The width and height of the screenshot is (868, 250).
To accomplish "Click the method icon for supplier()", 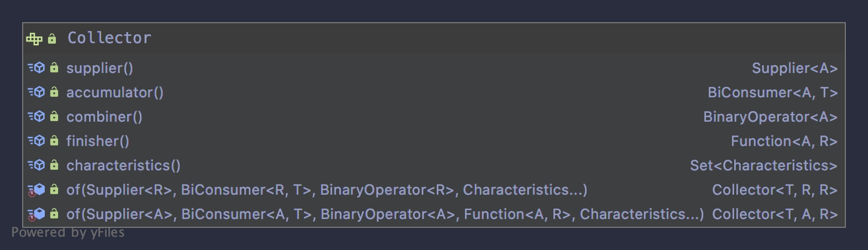I will pos(37,68).
